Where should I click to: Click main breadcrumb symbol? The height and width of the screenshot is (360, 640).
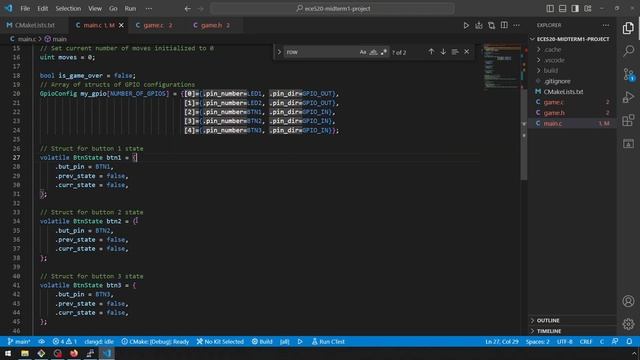click(56, 39)
